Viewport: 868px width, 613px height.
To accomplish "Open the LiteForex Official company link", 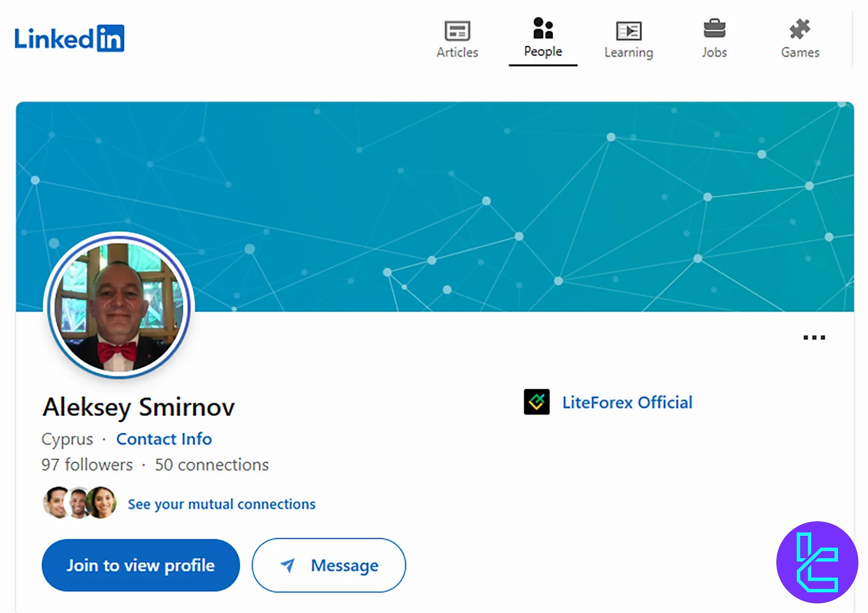I will point(627,402).
